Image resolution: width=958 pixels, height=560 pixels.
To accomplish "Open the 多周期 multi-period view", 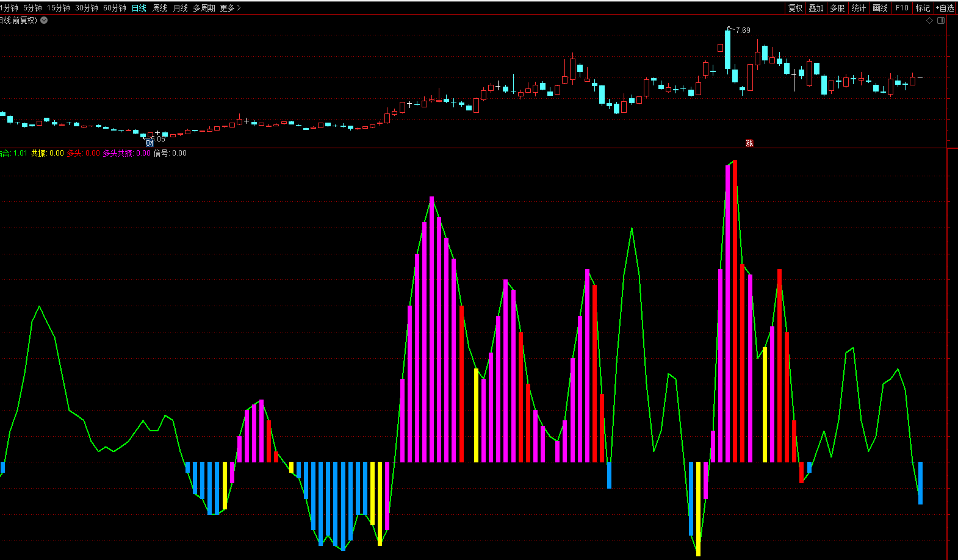I will tap(204, 8).
